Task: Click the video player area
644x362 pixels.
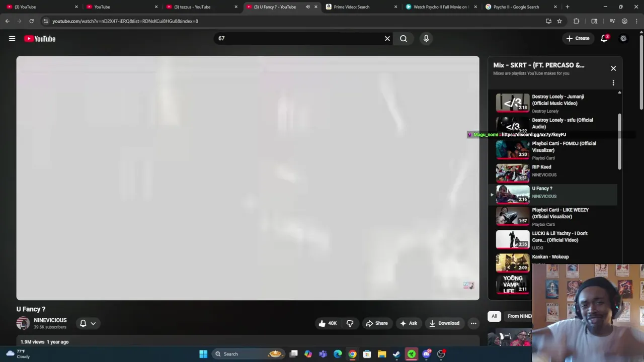Action: click(x=248, y=178)
